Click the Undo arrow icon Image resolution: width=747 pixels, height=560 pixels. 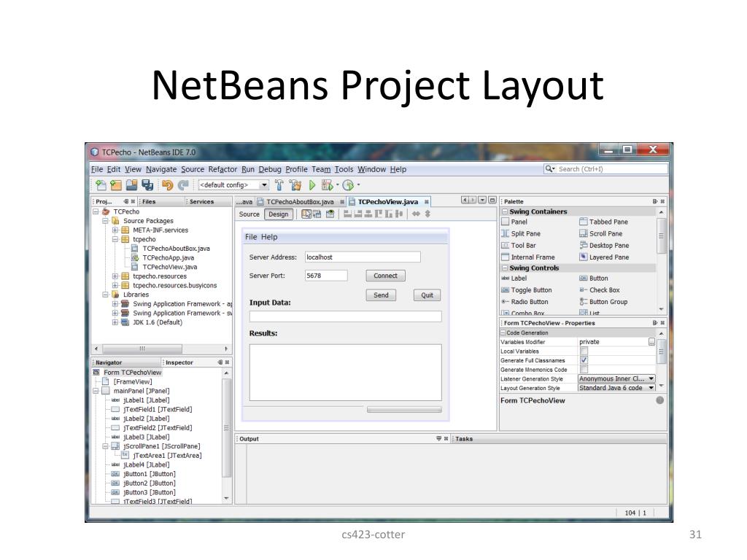point(167,185)
